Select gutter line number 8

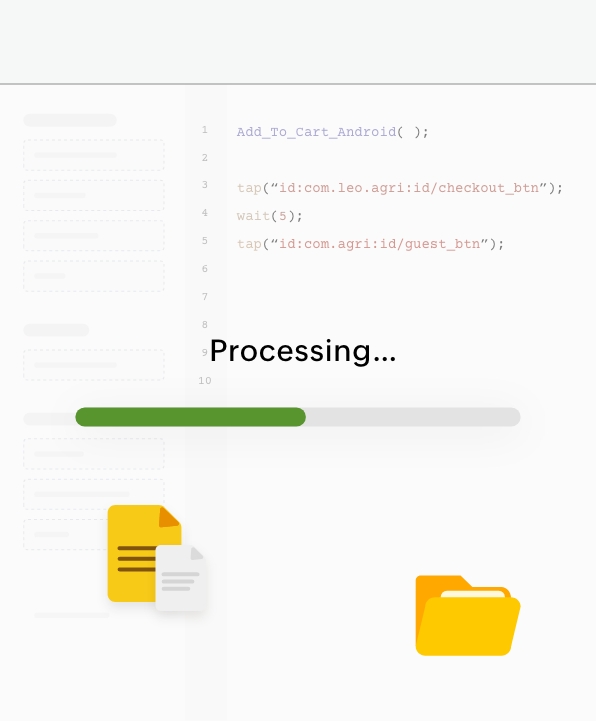pos(205,325)
